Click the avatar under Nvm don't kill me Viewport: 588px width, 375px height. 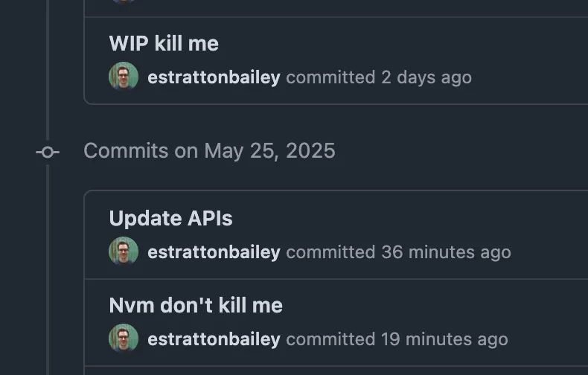124,339
